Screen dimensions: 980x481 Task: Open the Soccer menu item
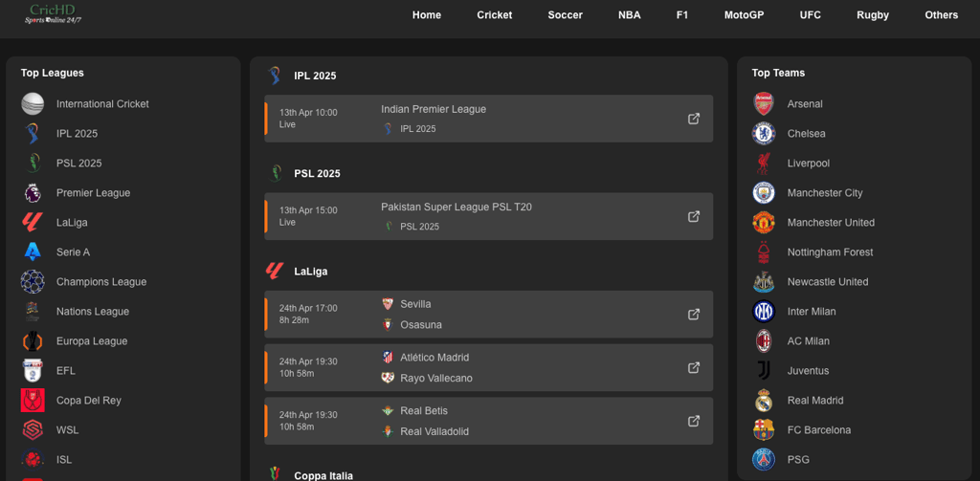point(565,15)
